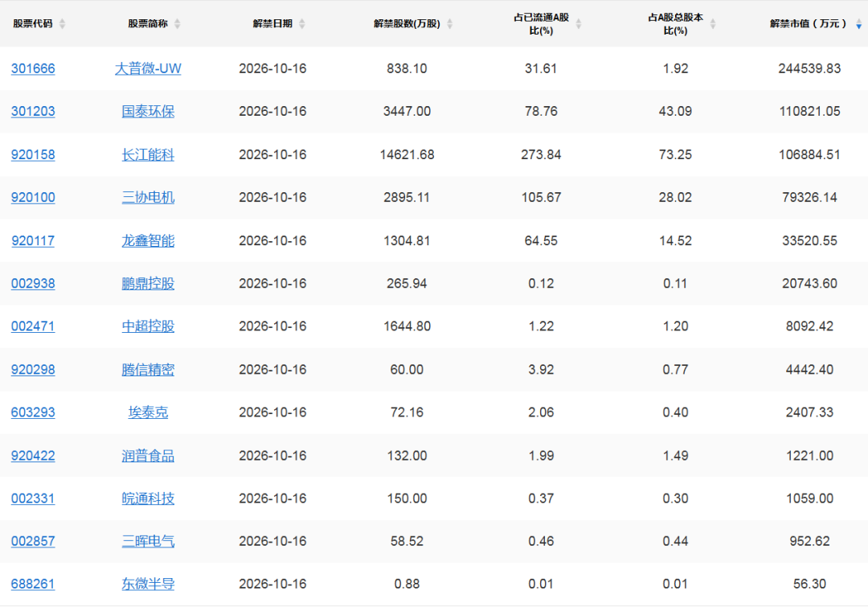The width and height of the screenshot is (868, 607).
Task: Sort by 股票代码 column arrows
Action: [62, 24]
